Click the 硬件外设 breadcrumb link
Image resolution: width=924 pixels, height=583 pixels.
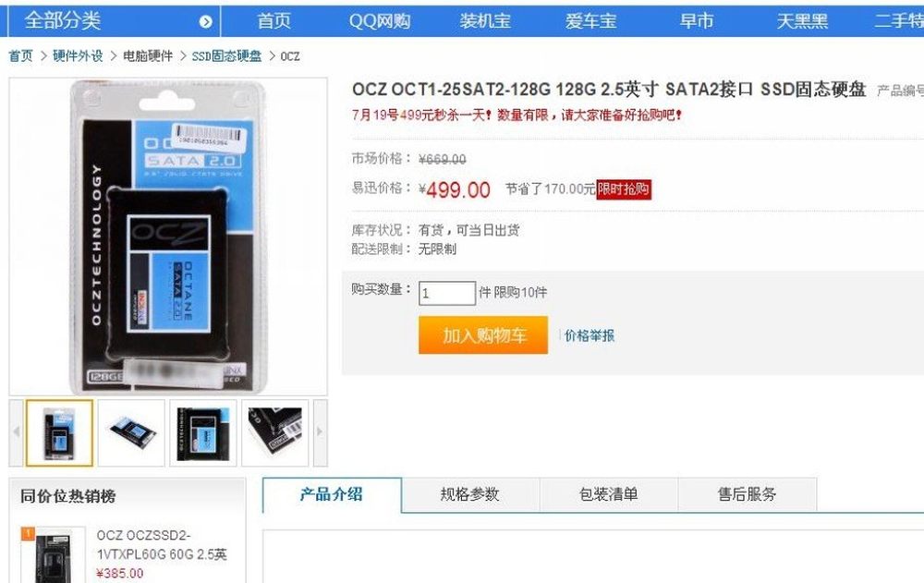[x=78, y=56]
